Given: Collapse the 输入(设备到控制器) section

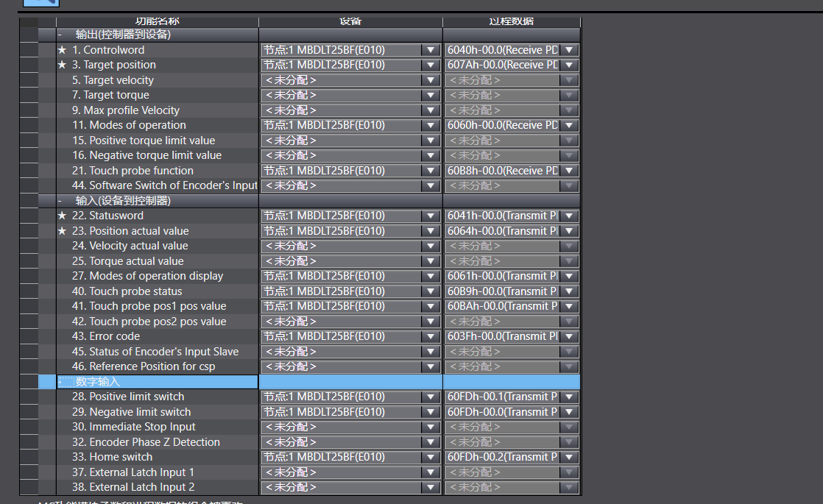Looking at the screenshot, I should (60, 201).
